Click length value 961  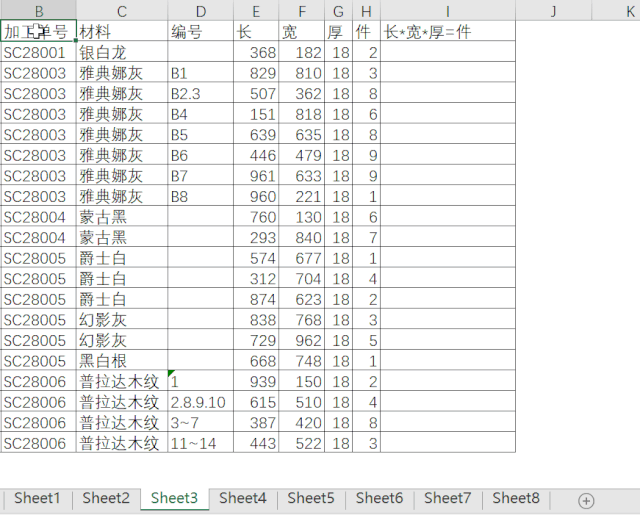[x=256, y=175]
